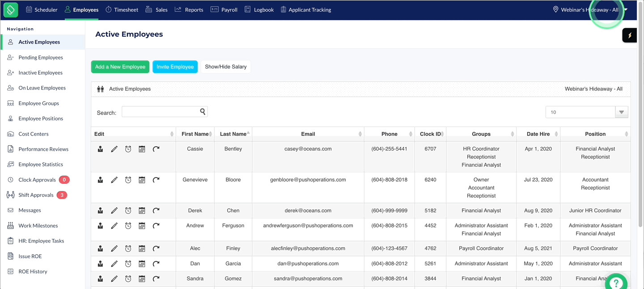644x289 pixels.
Task: Open the calendar icon for Genevieve Bloore
Action: 142,180
